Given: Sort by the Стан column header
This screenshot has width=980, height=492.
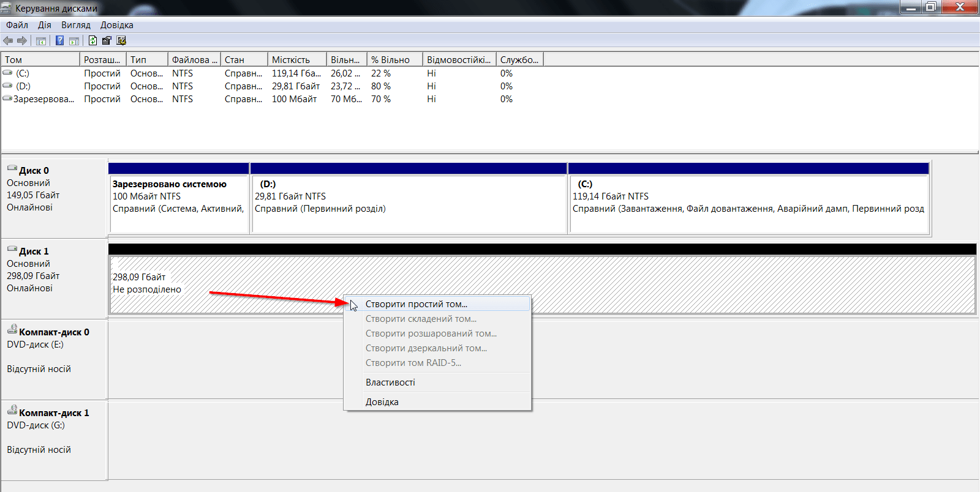Looking at the screenshot, I should [244, 60].
